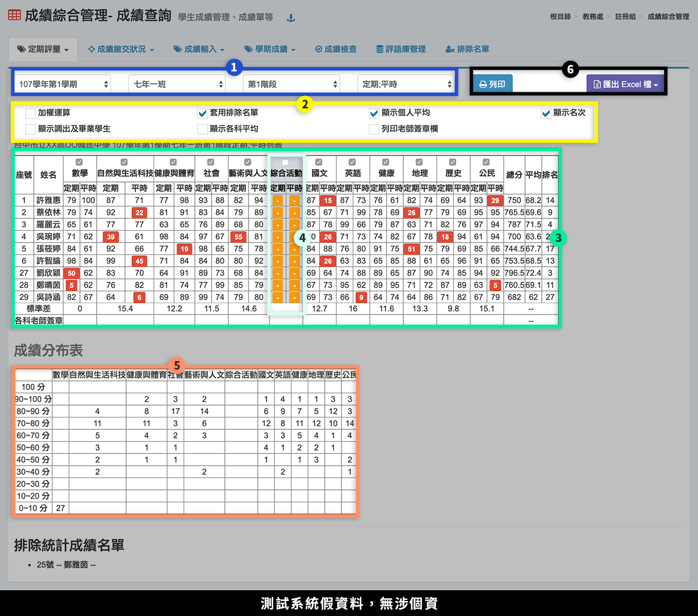Click the 標準差 row label
Screen dimensions: 698x616
pyautogui.click(x=39, y=309)
